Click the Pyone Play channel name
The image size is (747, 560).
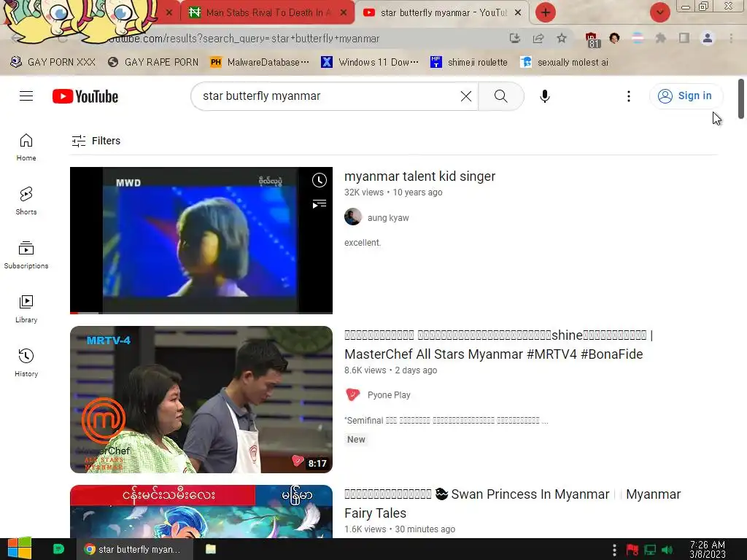[x=389, y=394]
